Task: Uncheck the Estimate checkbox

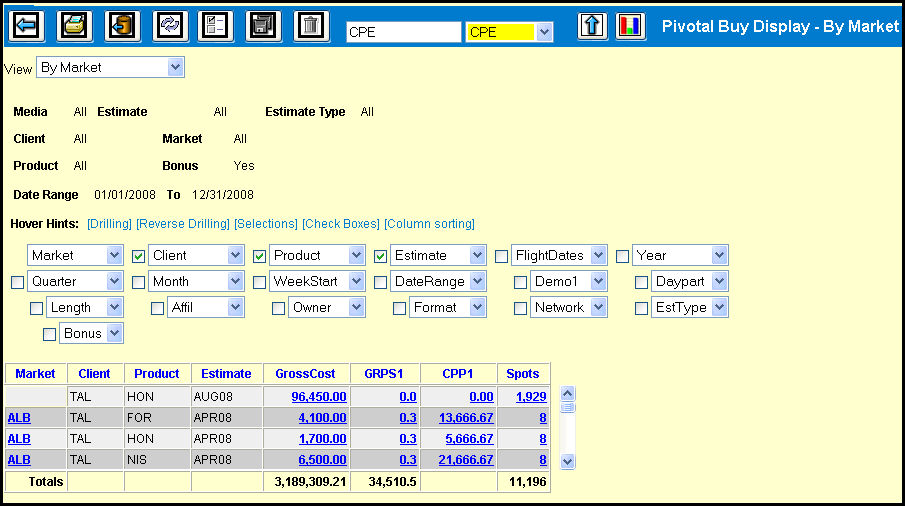Action: pyautogui.click(x=380, y=256)
